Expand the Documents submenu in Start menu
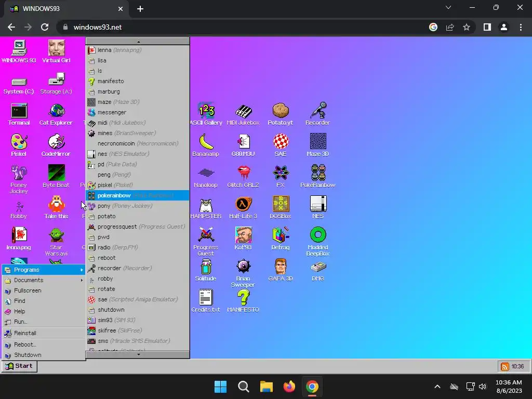Viewport: 532px width, 399px height. (x=44, y=280)
